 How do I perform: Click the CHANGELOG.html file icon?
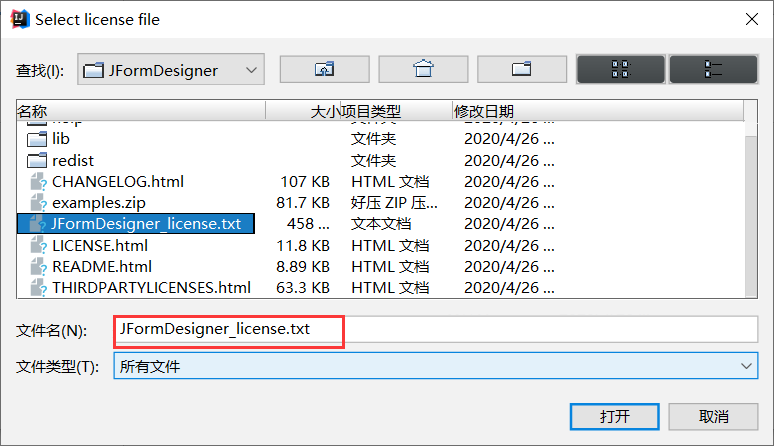click(38, 182)
